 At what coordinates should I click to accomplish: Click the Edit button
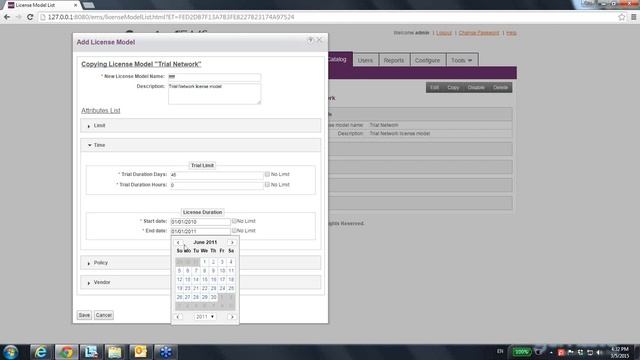pos(434,87)
